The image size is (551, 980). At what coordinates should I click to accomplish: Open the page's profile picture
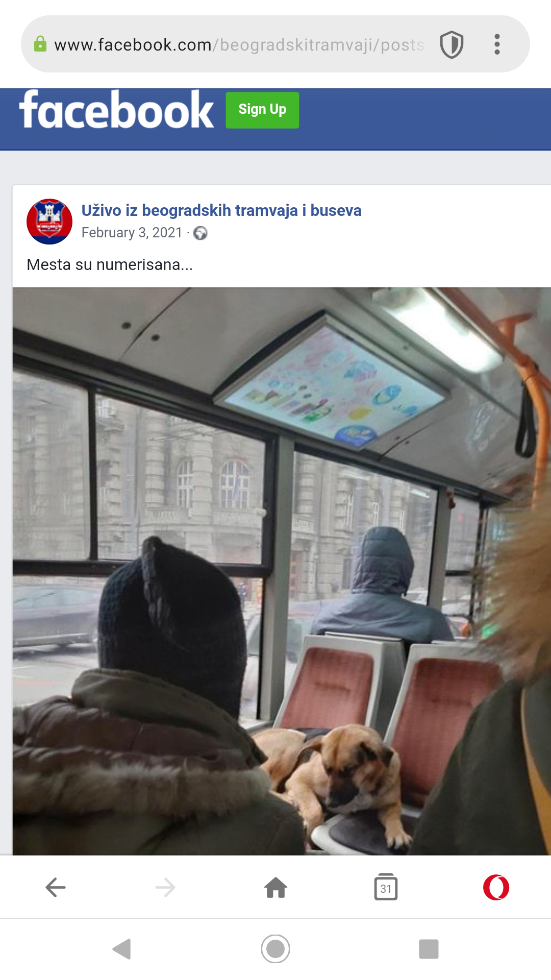coord(49,222)
